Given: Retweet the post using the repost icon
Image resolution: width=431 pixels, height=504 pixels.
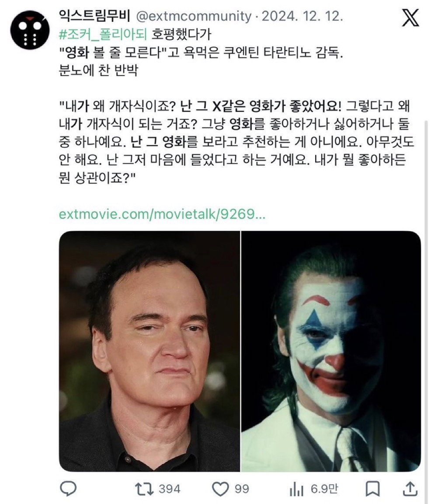Looking at the screenshot, I should (x=144, y=489).
